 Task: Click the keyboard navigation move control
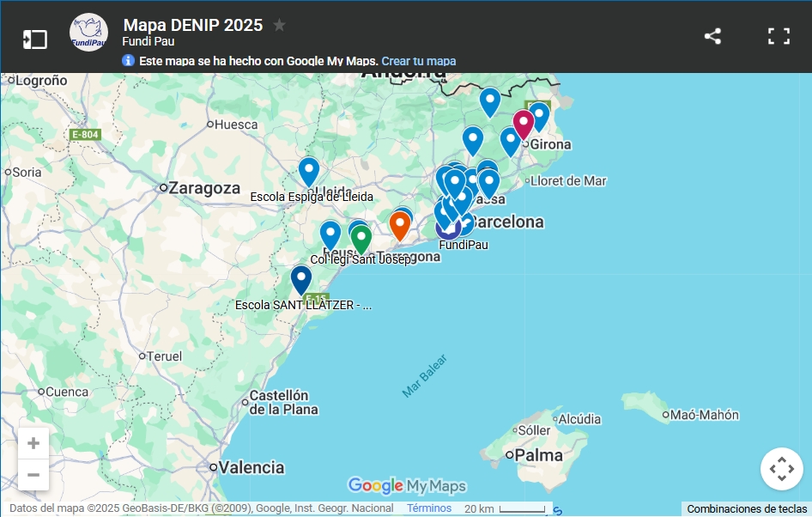781,469
